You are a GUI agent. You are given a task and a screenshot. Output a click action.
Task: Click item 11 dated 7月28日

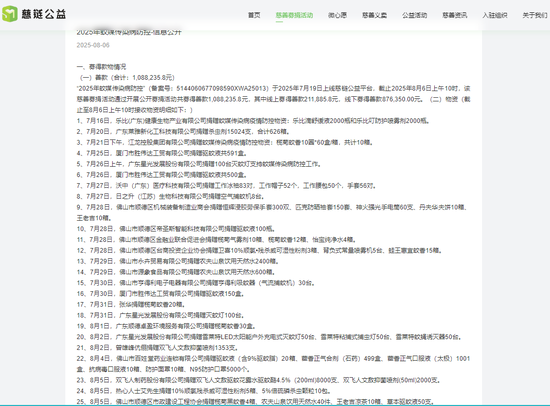pyautogui.click(x=216, y=240)
